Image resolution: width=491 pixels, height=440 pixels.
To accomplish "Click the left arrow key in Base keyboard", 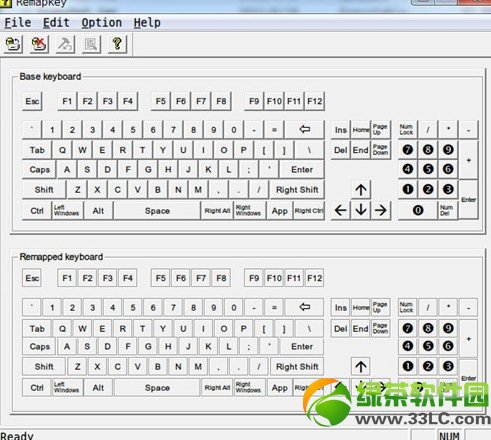I will tap(340, 210).
